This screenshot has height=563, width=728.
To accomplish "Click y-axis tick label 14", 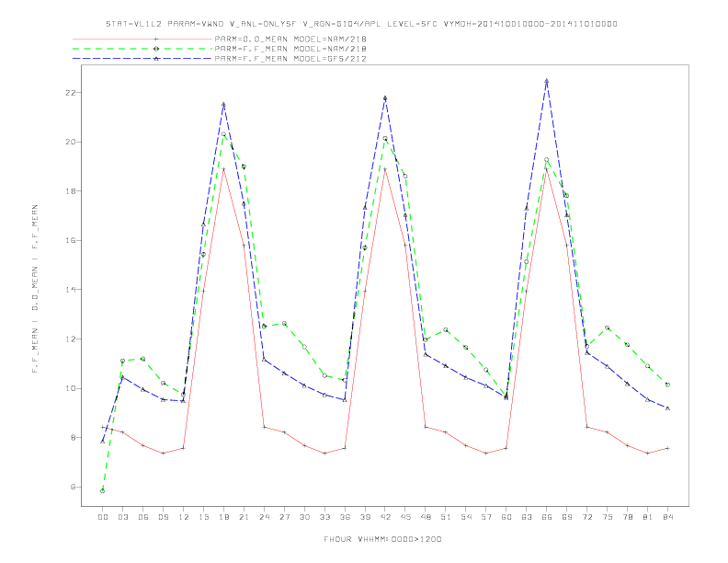I will click(69, 290).
